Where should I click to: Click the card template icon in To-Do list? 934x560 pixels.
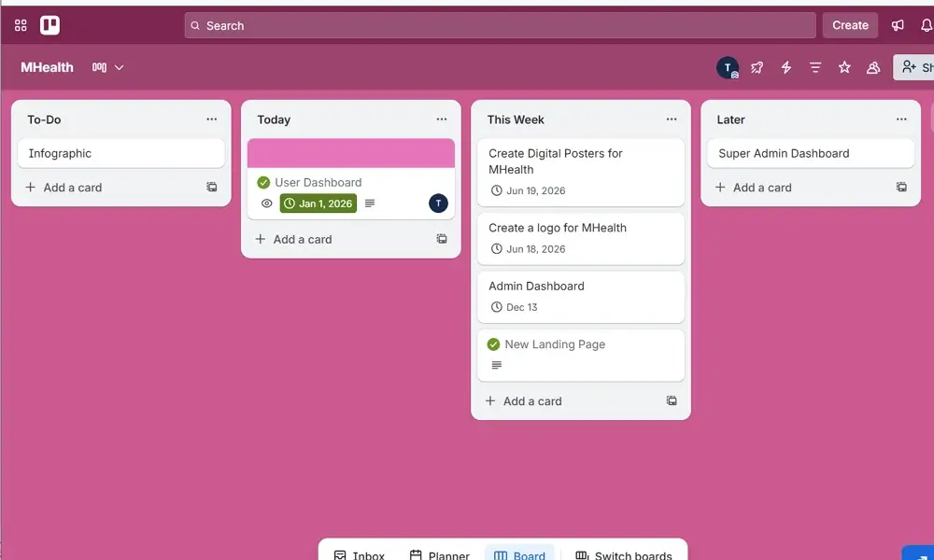[x=211, y=187]
